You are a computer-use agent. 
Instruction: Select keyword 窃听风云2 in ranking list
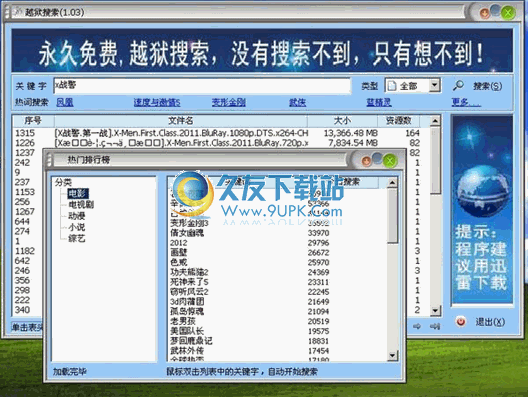[x=189, y=292]
